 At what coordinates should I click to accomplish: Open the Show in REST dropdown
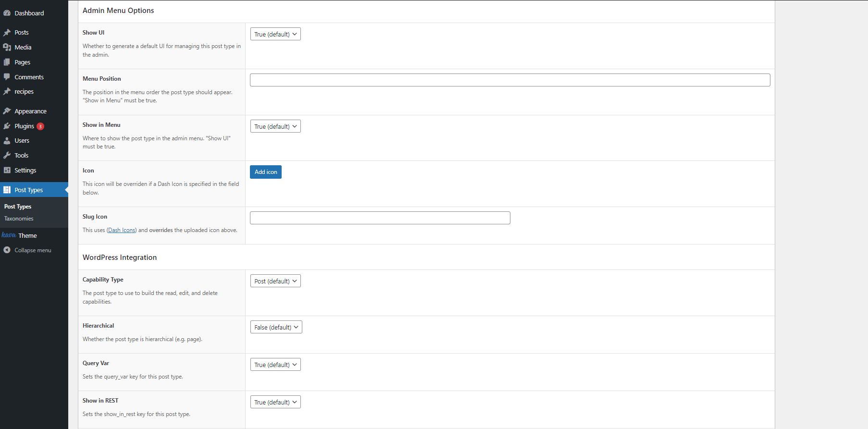(x=275, y=402)
